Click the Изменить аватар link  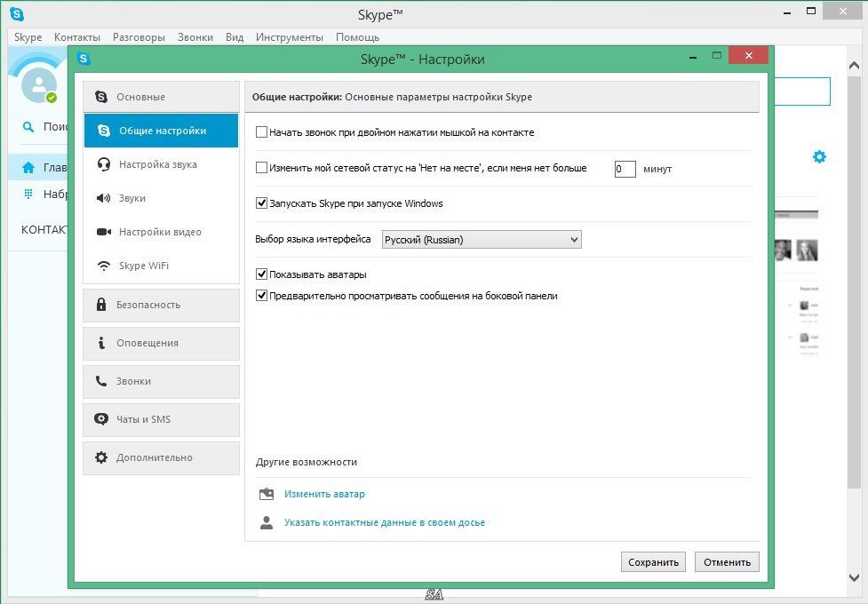[x=324, y=494]
